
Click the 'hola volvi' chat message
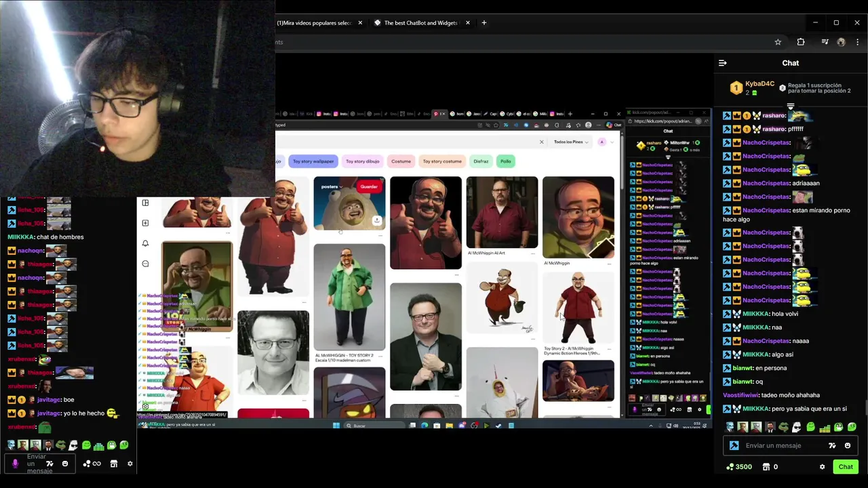coord(785,314)
